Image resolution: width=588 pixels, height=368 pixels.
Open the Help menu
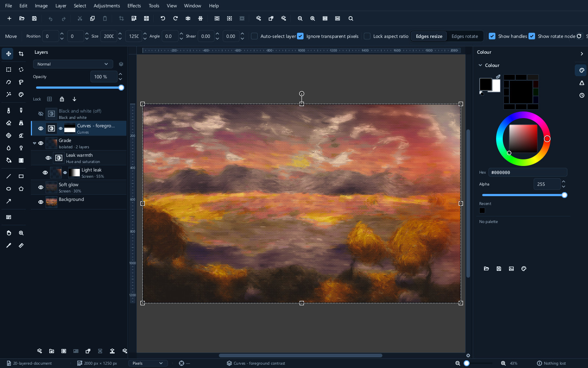214,6
